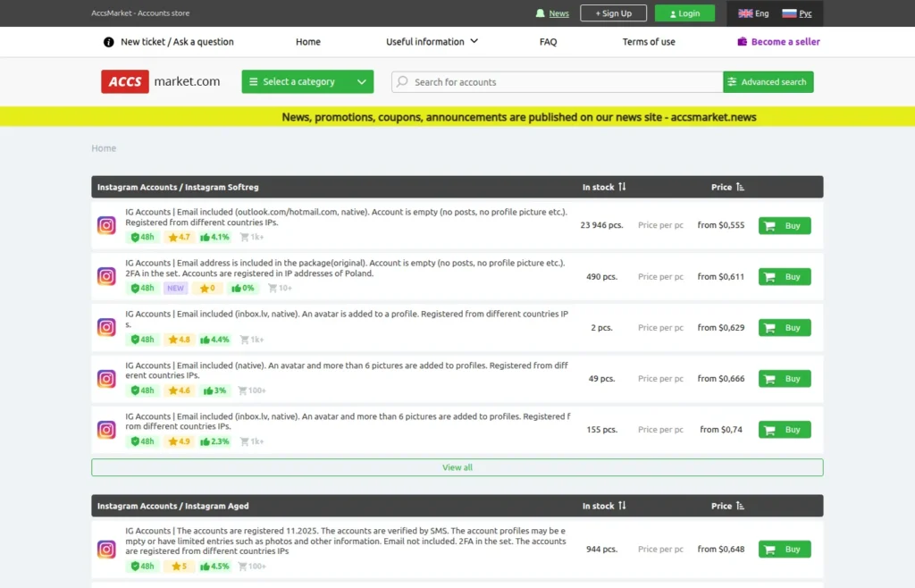Click the 4.9 star rating badge
This screenshot has height=588, width=915.
click(179, 441)
